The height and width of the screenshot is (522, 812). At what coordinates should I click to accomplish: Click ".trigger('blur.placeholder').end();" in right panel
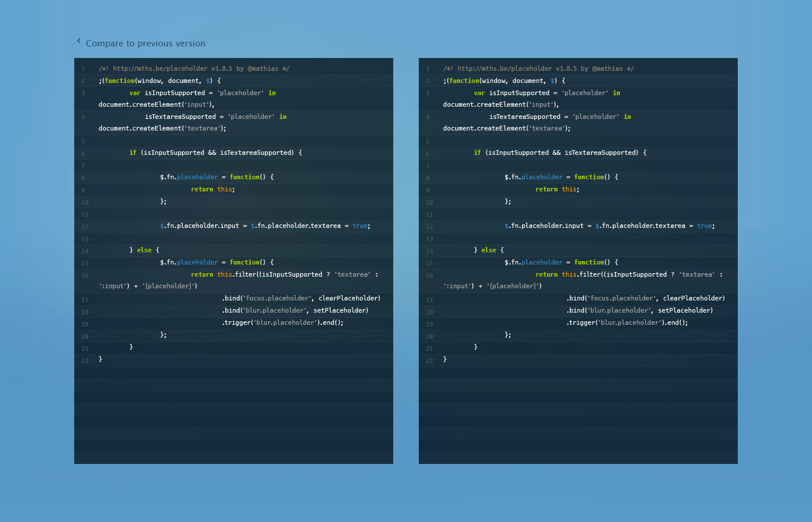click(x=627, y=322)
